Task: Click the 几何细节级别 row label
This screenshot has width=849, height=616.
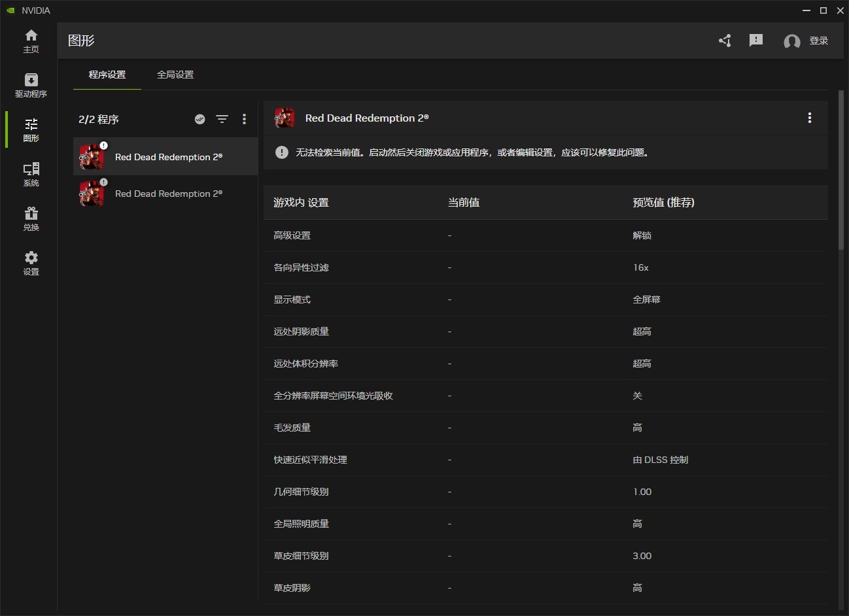Action: (301, 492)
